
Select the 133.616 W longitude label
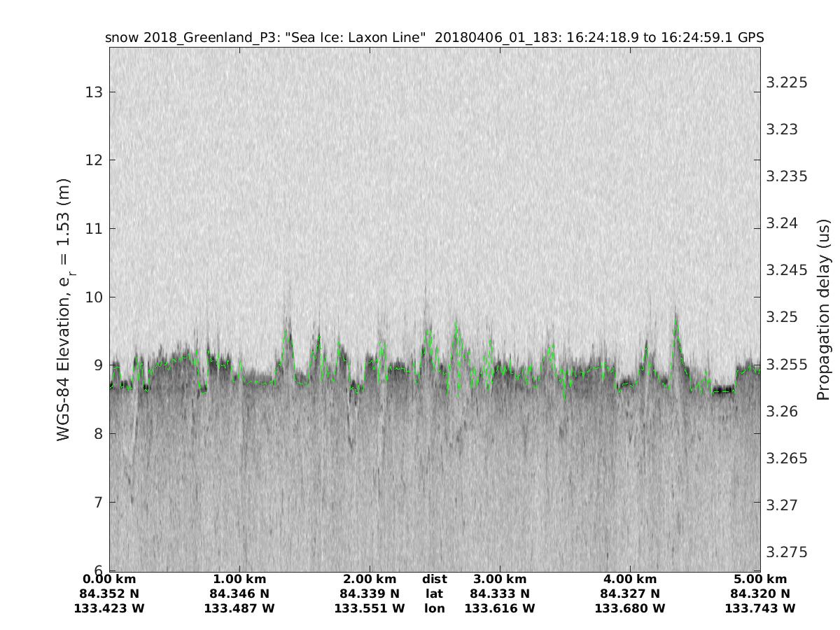click(500, 608)
